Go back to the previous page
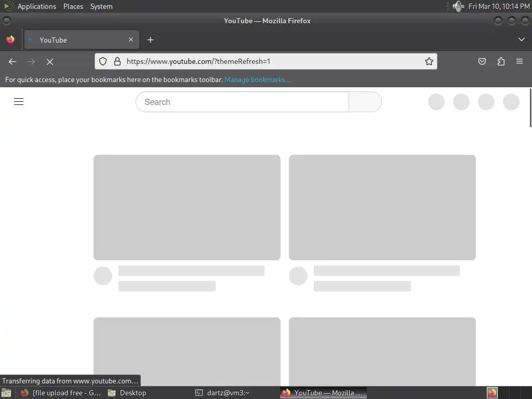532x399 pixels. tap(12, 61)
